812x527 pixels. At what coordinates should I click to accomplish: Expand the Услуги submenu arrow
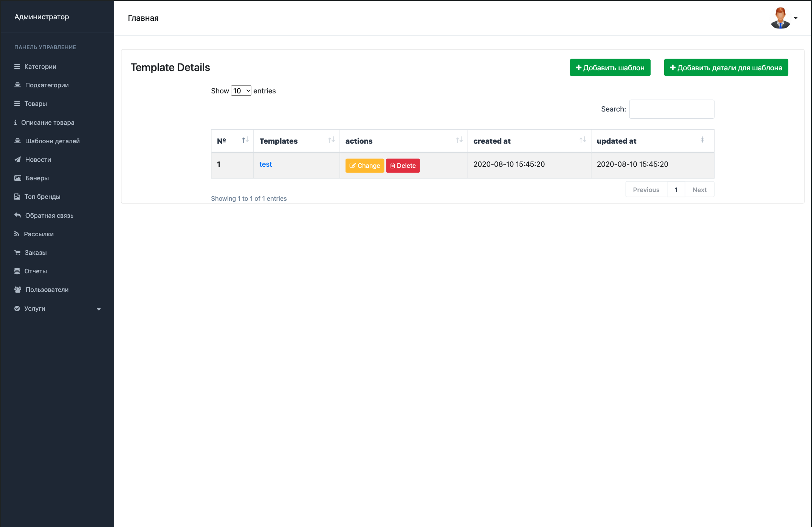tap(99, 309)
